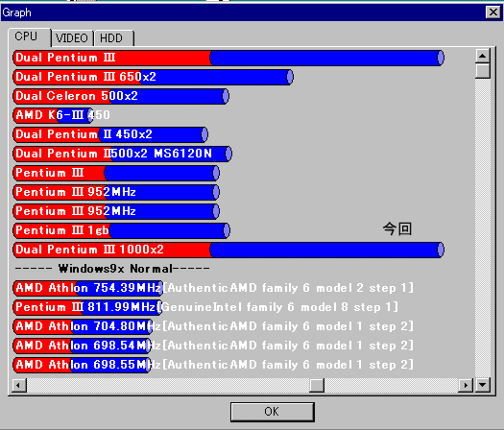
Task: Click the Dual Celeron 500x2 result bar
Action: (x=121, y=96)
